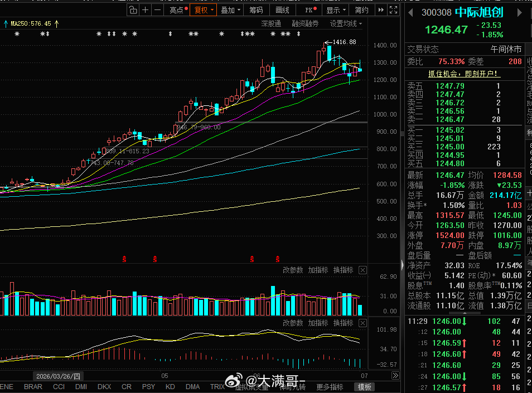The image size is (532, 393).
Task: Click the 2026/03/26/四 date label
Action: coord(59,376)
